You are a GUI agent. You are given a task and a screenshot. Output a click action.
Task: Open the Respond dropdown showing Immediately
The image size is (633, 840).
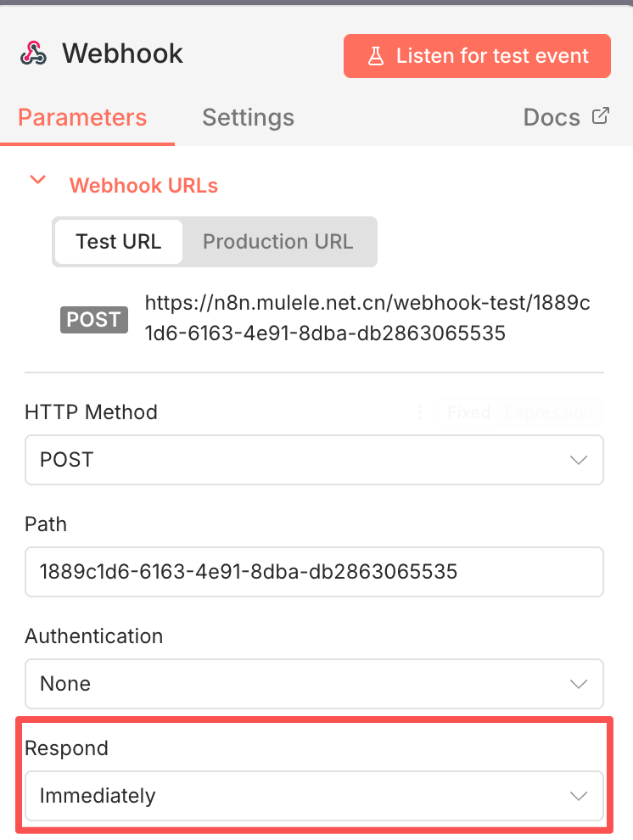pos(314,796)
